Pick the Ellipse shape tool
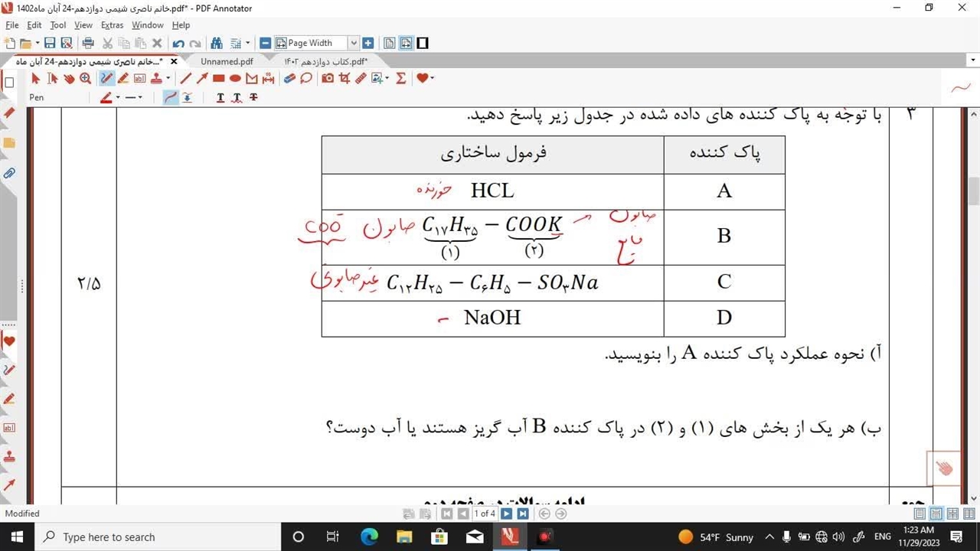Viewport: 980px width, 551px height. (x=235, y=78)
